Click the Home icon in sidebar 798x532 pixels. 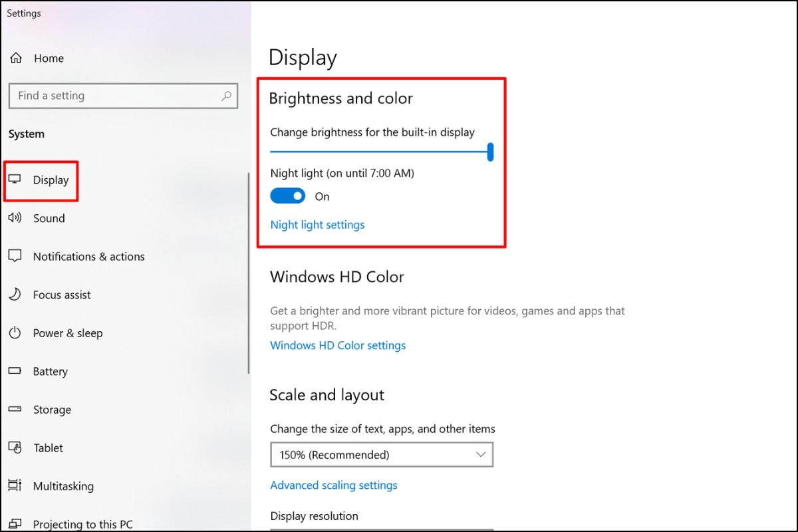(x=15, y=58)
